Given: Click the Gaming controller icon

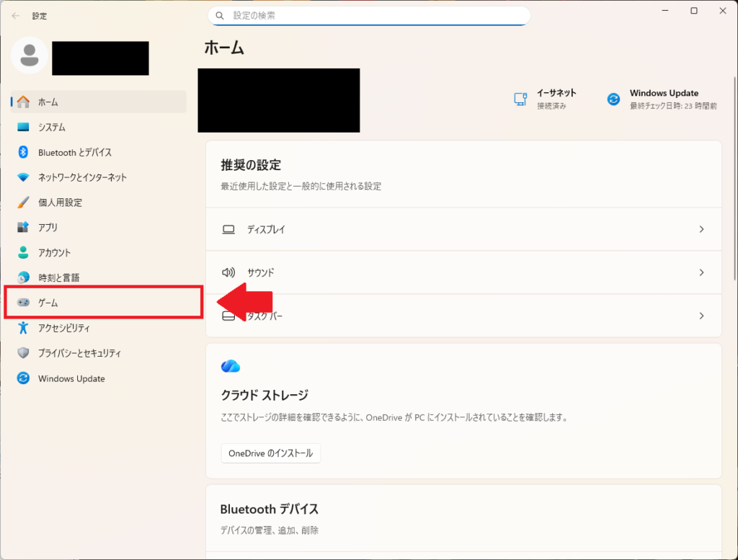Looking at the screenshot, I should point(23,303).
